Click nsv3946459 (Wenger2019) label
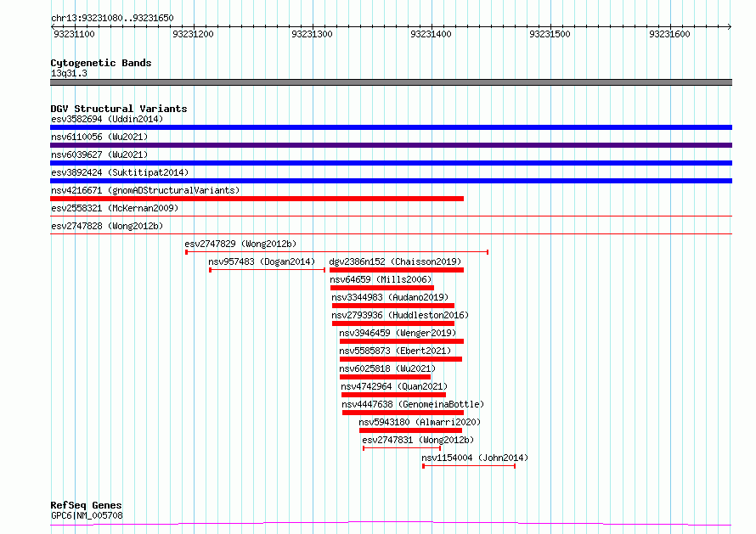Viewport: 756px width, 534px height. (398, 333)
